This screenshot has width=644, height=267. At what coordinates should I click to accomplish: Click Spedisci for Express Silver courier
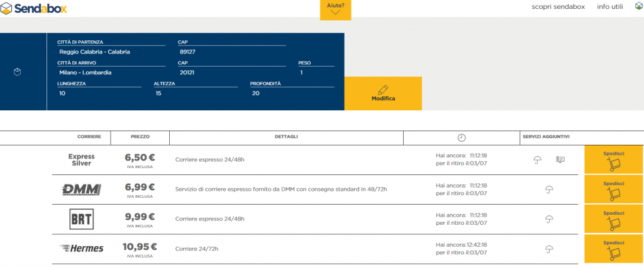click(x=614, y=160)
